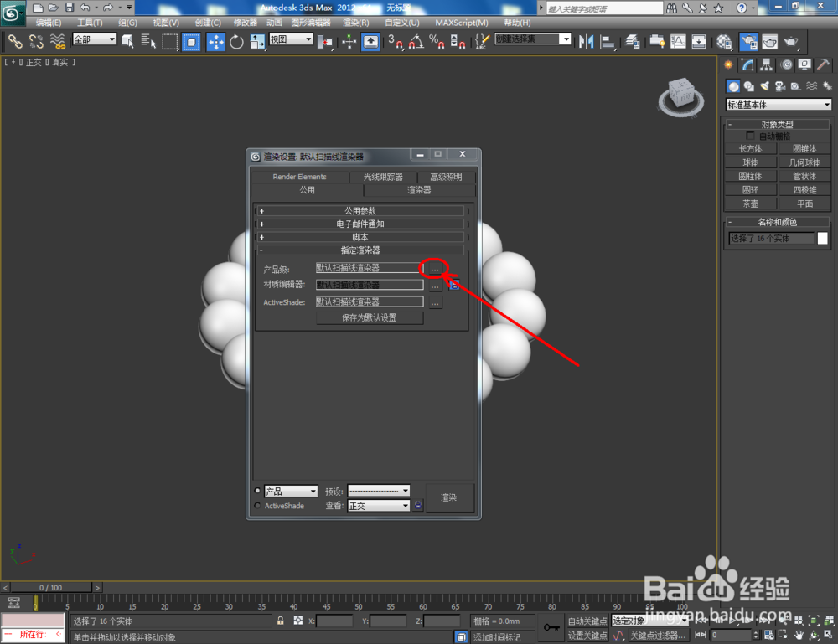Select the ActiveShade radio button

click(259, 506)
